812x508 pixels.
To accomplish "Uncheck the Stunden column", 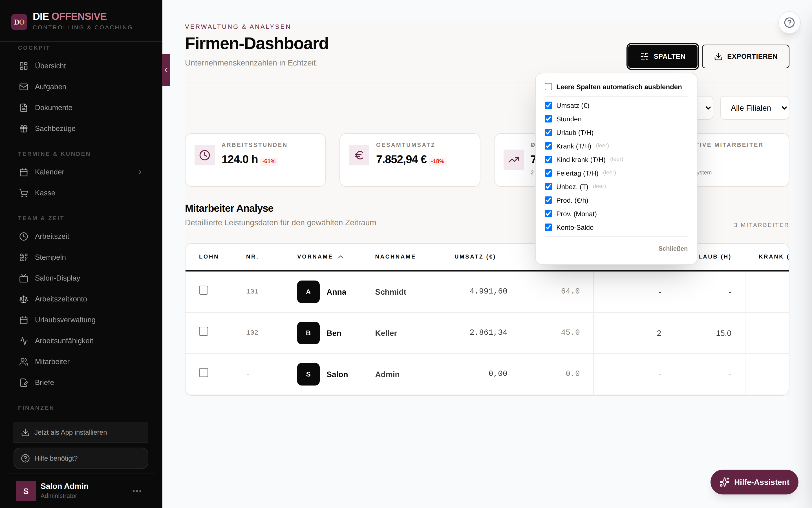I will point(548,119).
